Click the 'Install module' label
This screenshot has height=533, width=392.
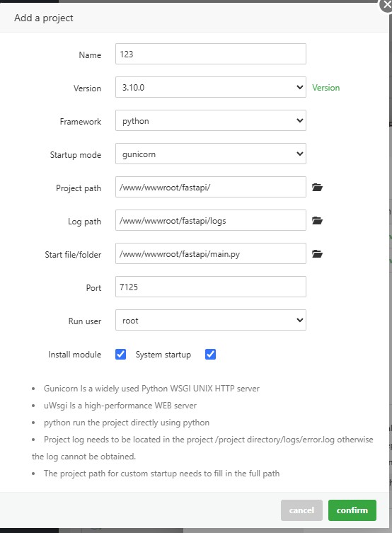click(75, 355)
